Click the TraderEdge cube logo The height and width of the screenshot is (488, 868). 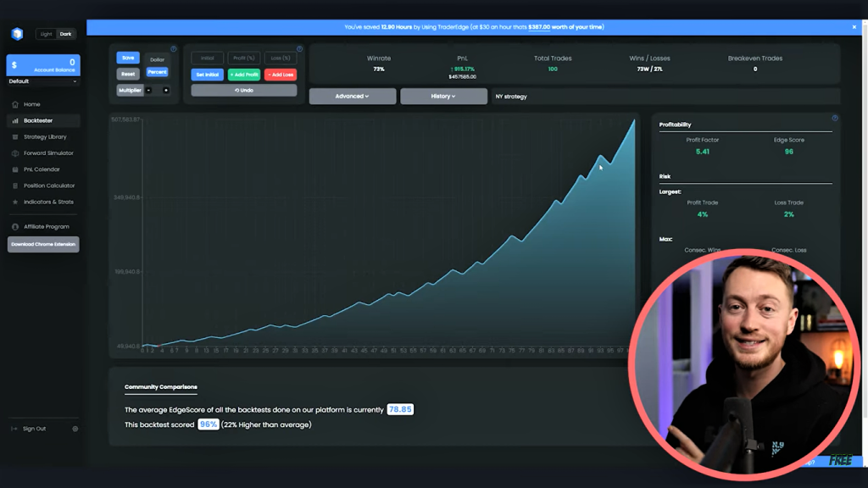tap(17, 34)
